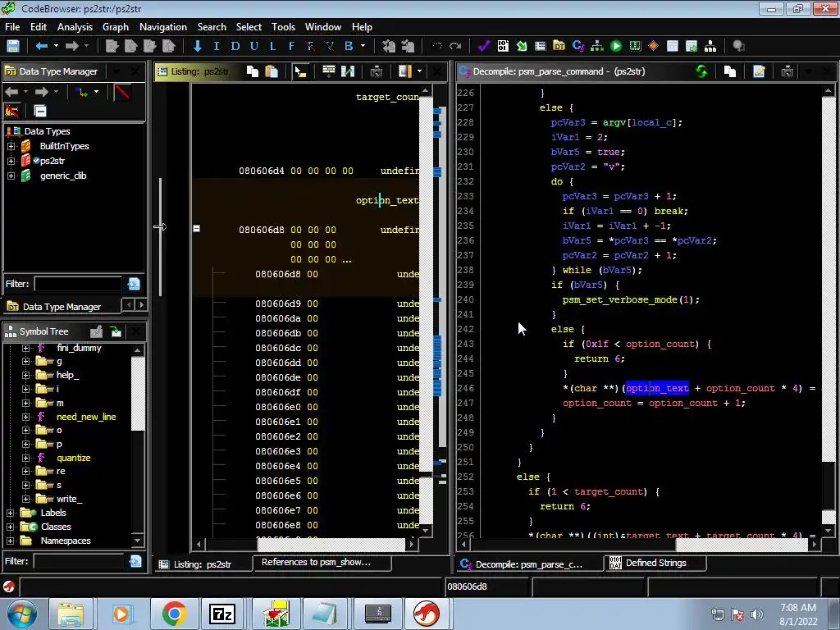Select need_new_line in Symbol Tree
The width and height of the screenshot is (840, 630).
(x=86, y=417)
